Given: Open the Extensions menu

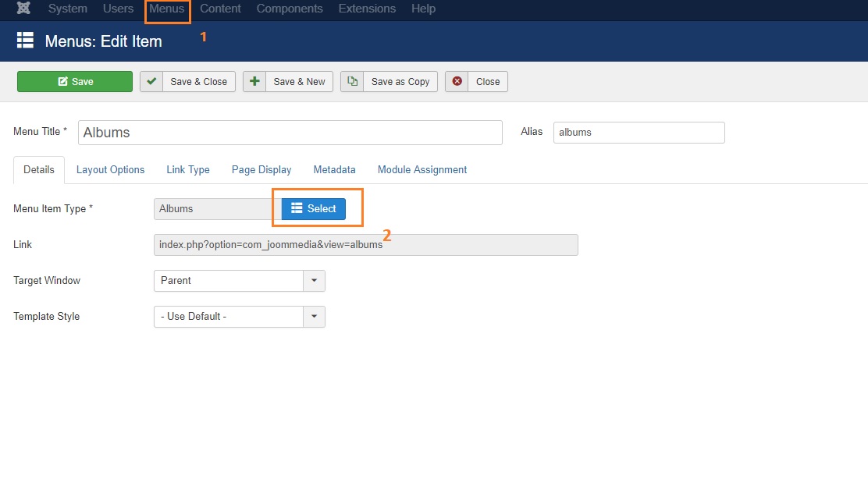Looking at the screenshot, I should coord(367,9).
